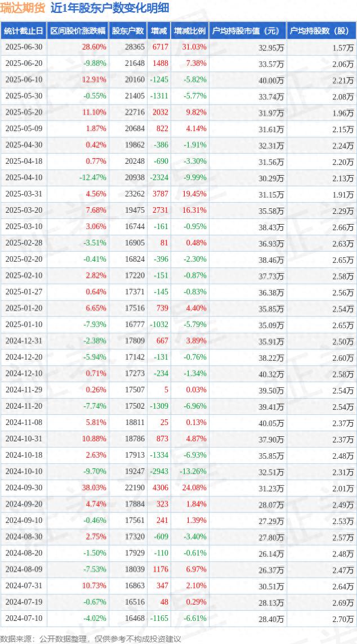This screenshot has width=357, height=644.
Task: Select shareholder count 28365
Action: pos(135,47)
